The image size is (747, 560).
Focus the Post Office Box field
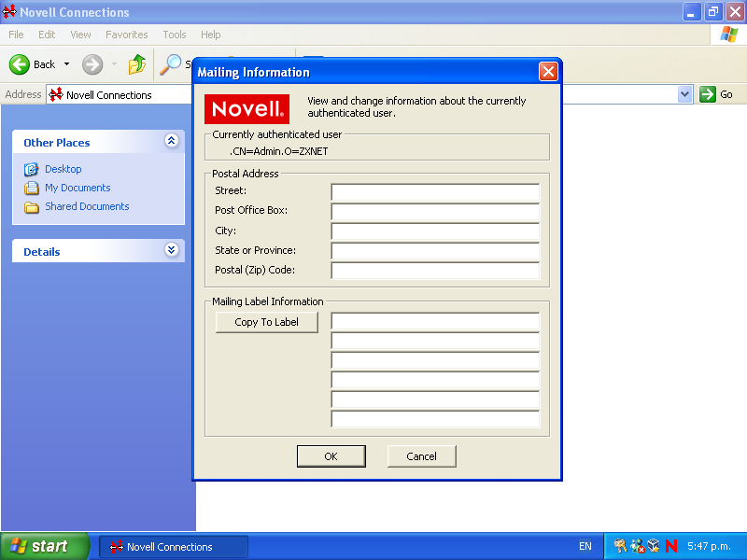435,212
